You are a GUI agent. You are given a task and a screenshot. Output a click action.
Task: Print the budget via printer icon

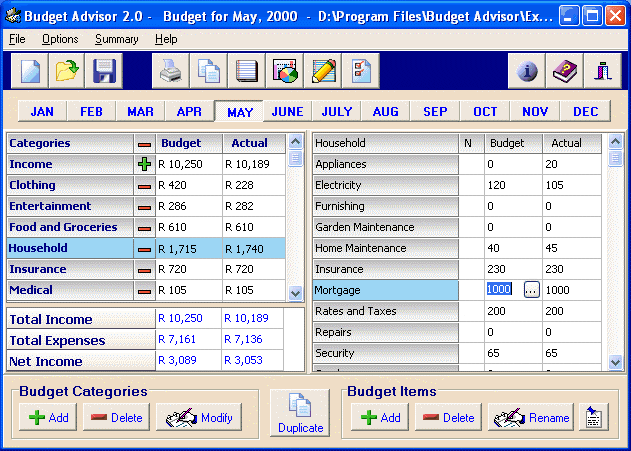click(171, 71)
